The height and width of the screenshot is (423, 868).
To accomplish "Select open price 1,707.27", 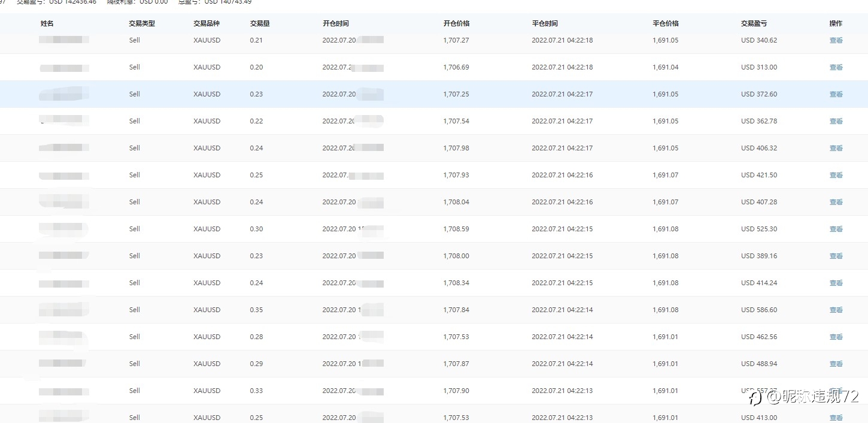I will point(456,40).
